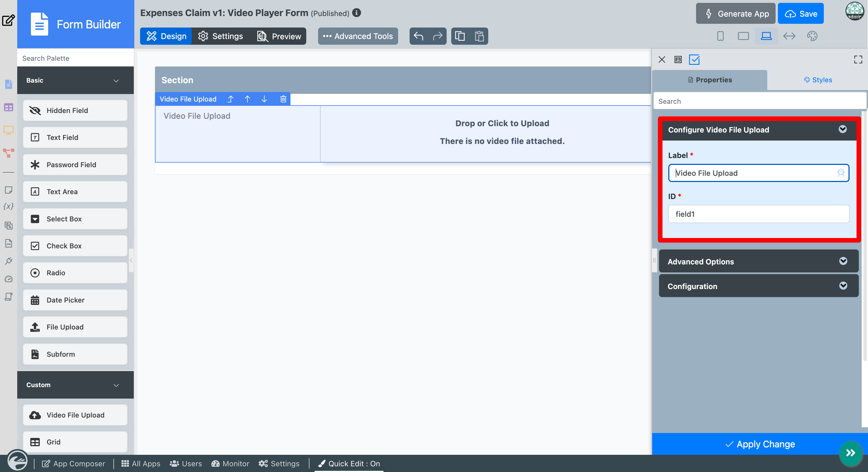Move Video File Upload up one level
Screen dimensions: 868x472
click(x=230, y=99)
